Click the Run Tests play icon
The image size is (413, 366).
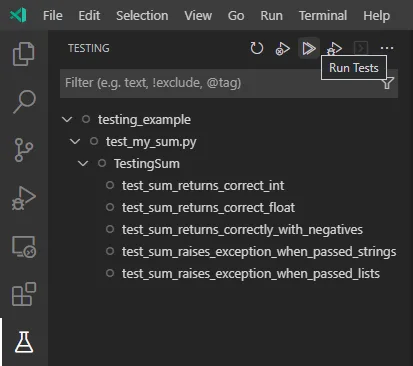309,48
